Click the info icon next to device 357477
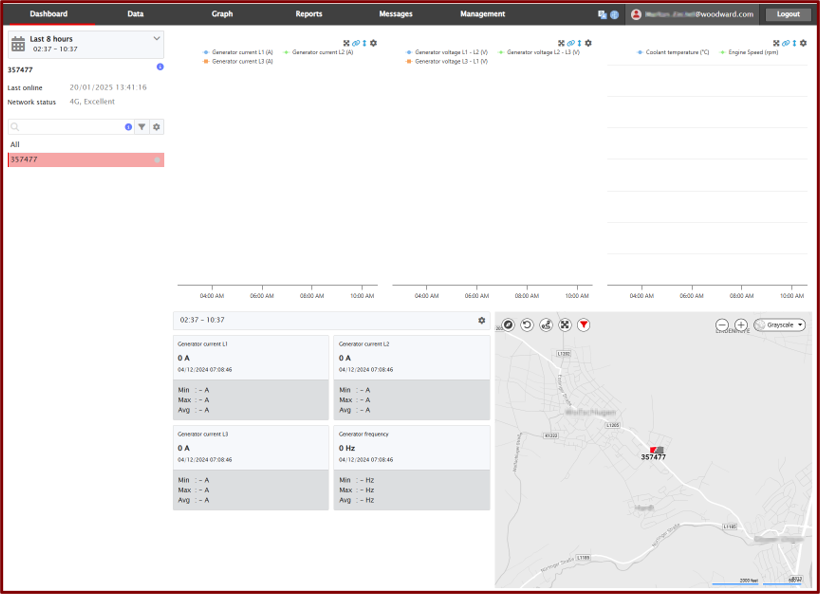Viewport: 820px width, 594px height. coord(160,66)
